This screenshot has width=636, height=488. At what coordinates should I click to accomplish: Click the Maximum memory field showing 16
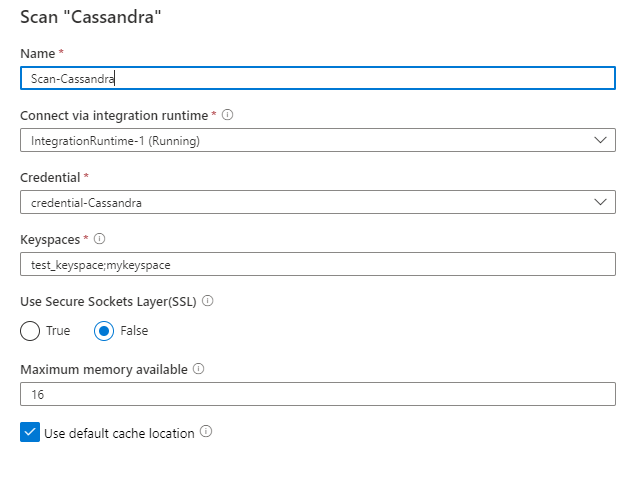point(318,395)
